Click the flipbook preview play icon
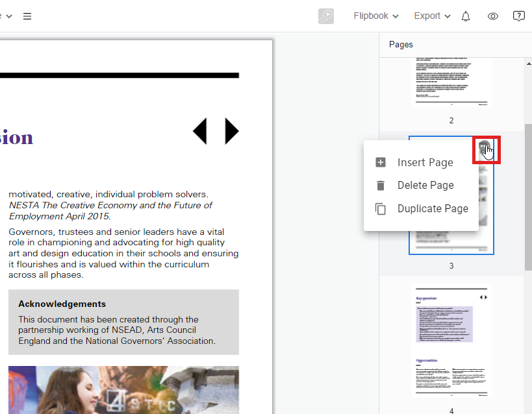532x414 pixels. pos(326,16)
